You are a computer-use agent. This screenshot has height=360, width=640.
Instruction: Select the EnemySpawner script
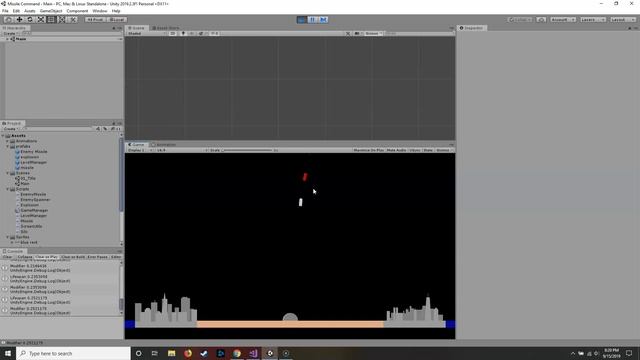[33, 200]
